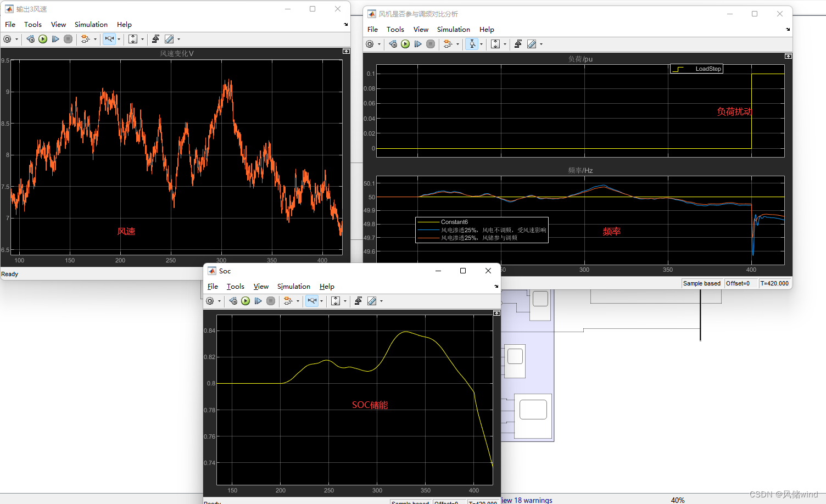Toggle Zoom Y tool in frequency comparison scope

472,44
